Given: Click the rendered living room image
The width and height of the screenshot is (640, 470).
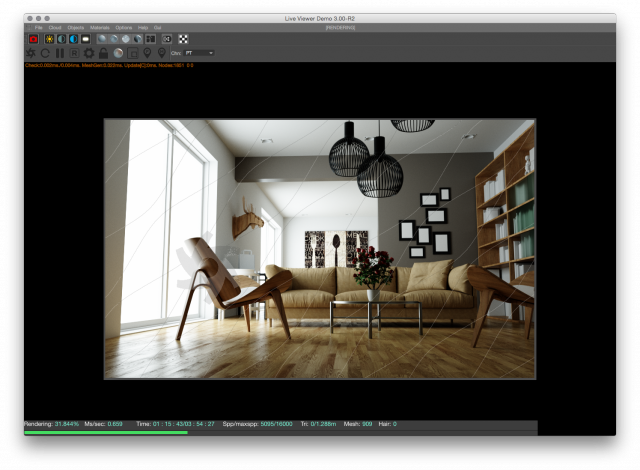Looking at the screenshot, I should coord(320,249).
